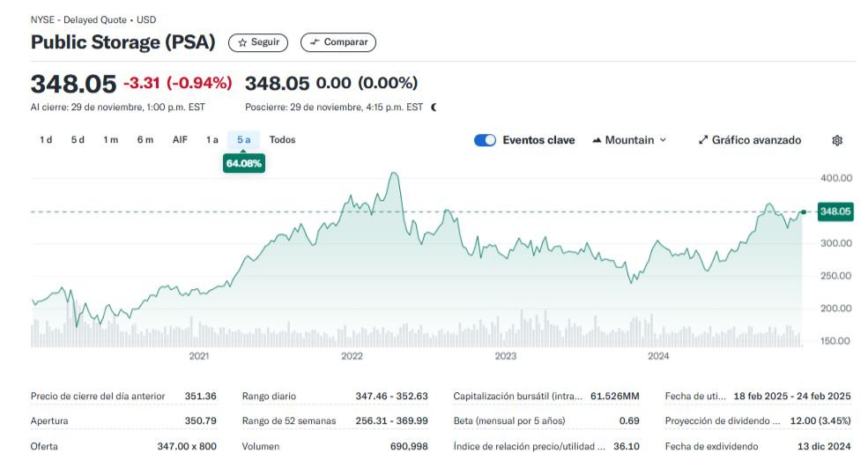This screenshot has width=868, height=453.
Task: Click the -3.31 (-0.94%) change value
Action: pos(178,83)
